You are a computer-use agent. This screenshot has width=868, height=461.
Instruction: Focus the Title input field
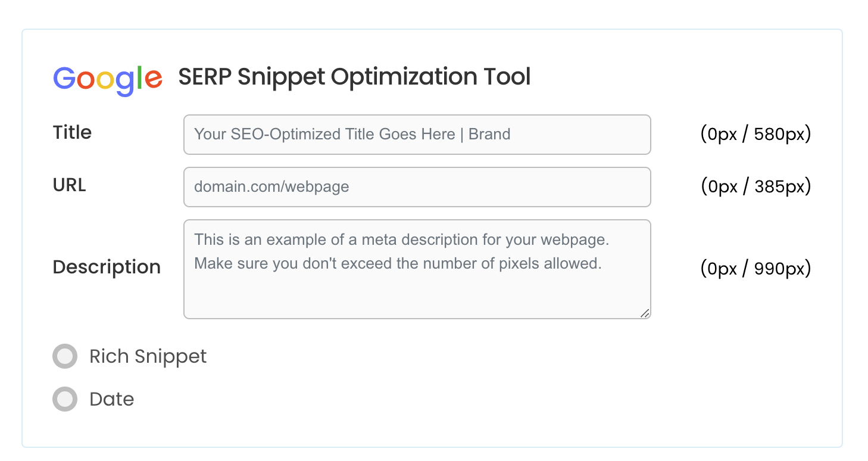[417, 135]
